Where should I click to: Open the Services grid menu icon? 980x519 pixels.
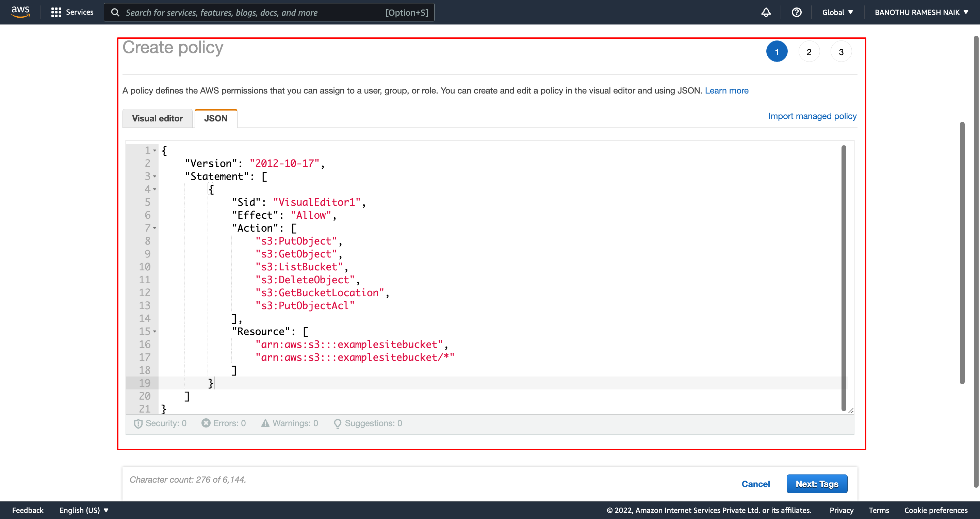tap(56, 12)
